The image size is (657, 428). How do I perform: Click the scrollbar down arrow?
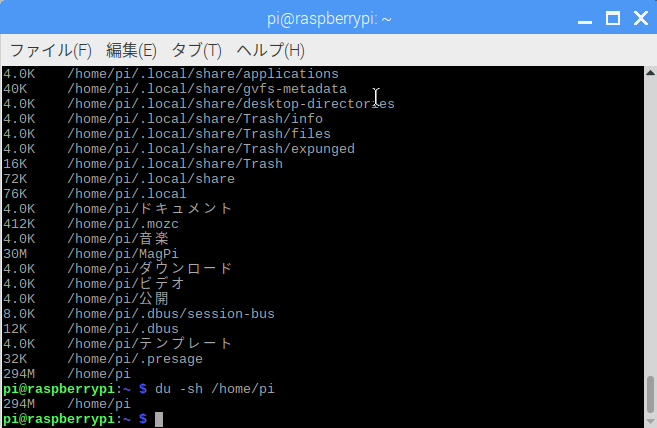[650, 421]
